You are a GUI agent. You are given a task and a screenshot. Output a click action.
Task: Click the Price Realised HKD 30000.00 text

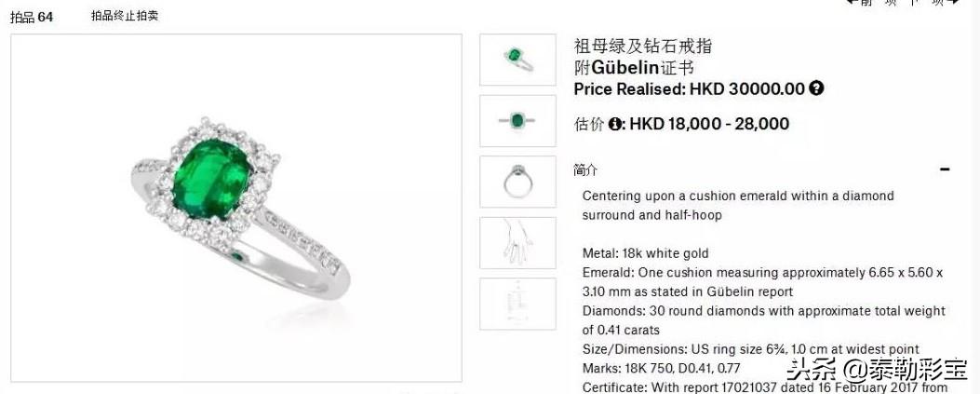click(690, 88)
